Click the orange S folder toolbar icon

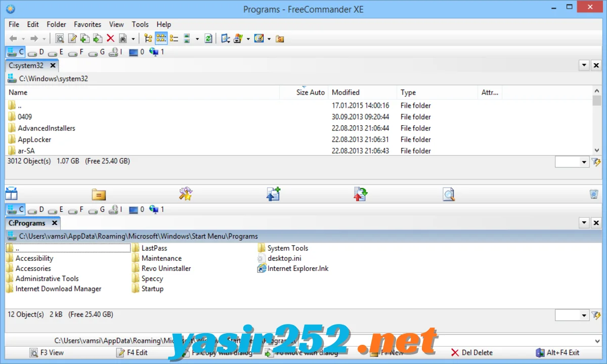click(x=280, y=38)
